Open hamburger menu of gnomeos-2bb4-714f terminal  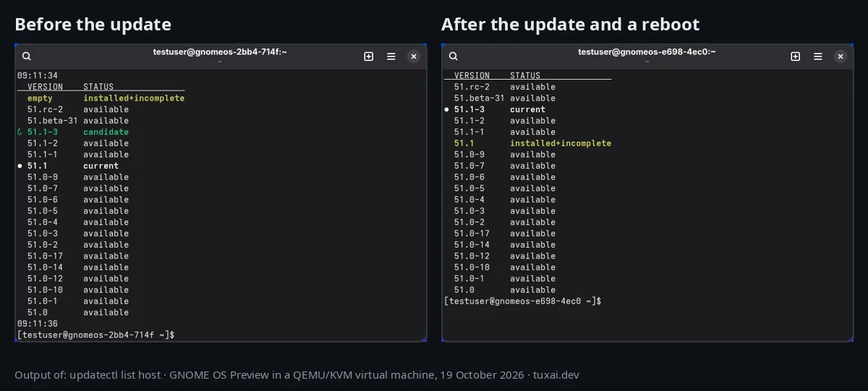(391, 56)
